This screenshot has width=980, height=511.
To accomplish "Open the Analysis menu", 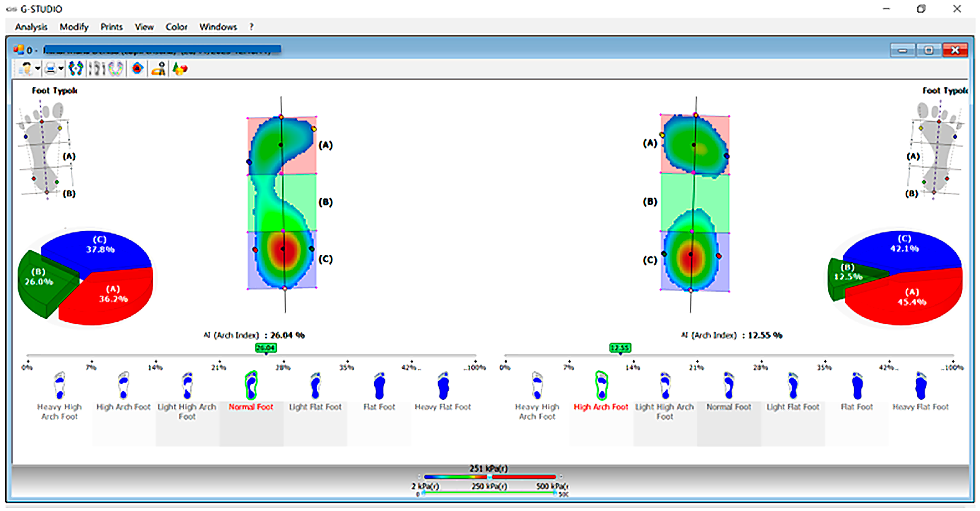I will point(31,27).
